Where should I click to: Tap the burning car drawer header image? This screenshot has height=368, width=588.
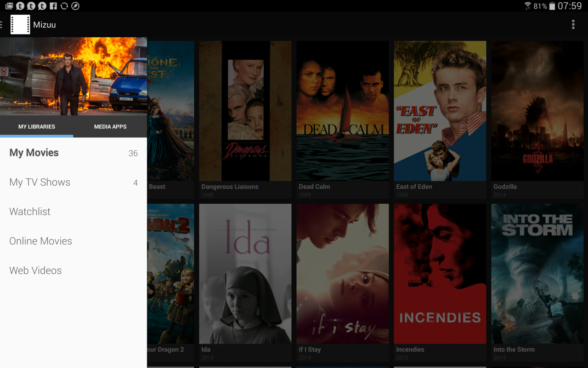click(73, 76)
